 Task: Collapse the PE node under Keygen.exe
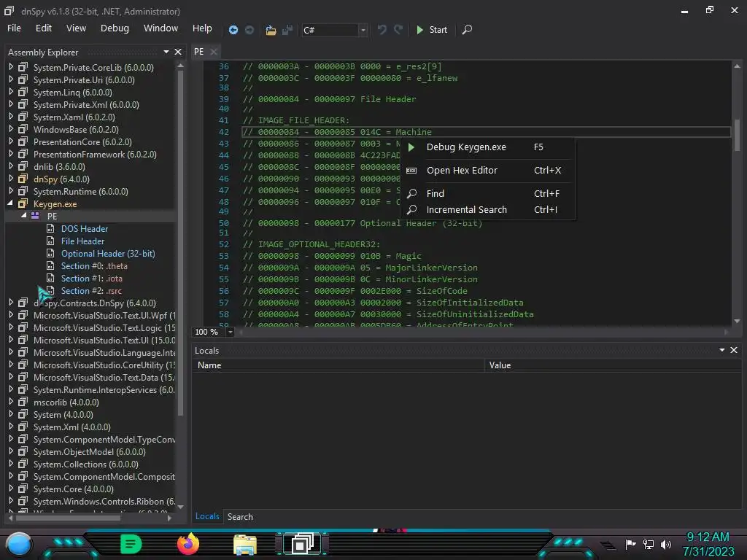(24, 216)
